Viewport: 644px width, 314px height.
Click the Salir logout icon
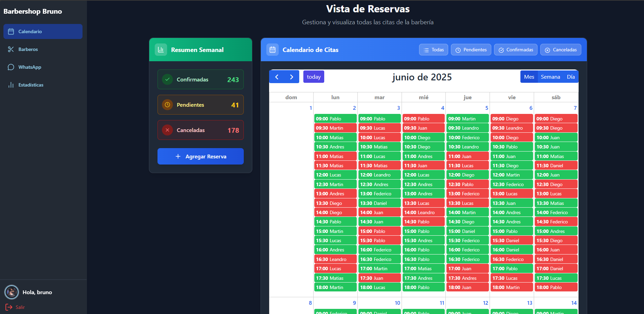9,307
